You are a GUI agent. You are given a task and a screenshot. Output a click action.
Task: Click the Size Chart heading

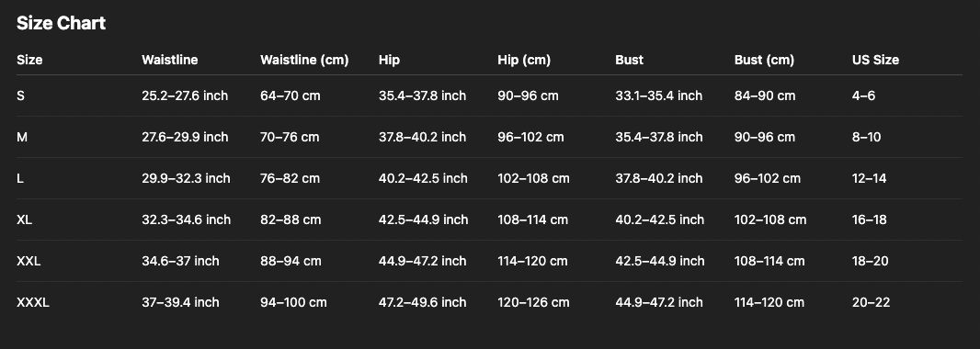click(x=61, y=23)
